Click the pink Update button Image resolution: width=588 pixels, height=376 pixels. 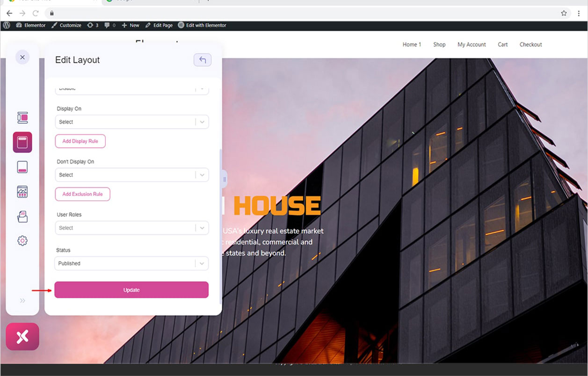coord(131,290)
